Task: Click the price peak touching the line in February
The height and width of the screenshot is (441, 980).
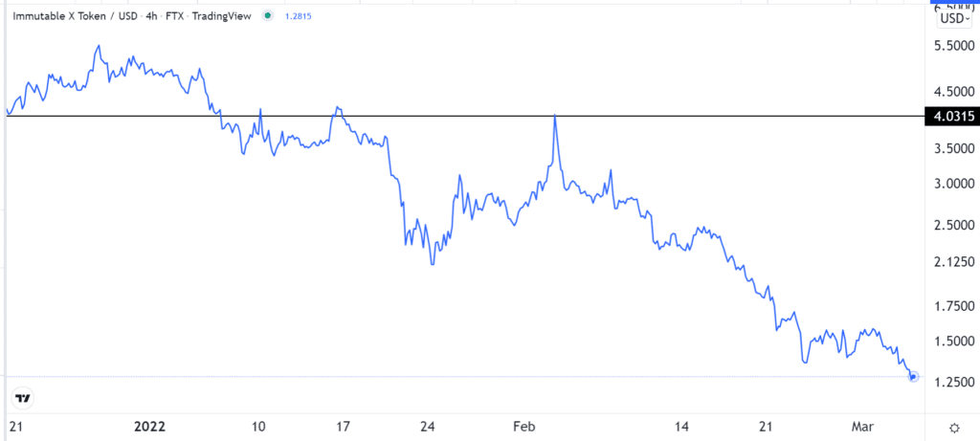Action: click(555, 118)
